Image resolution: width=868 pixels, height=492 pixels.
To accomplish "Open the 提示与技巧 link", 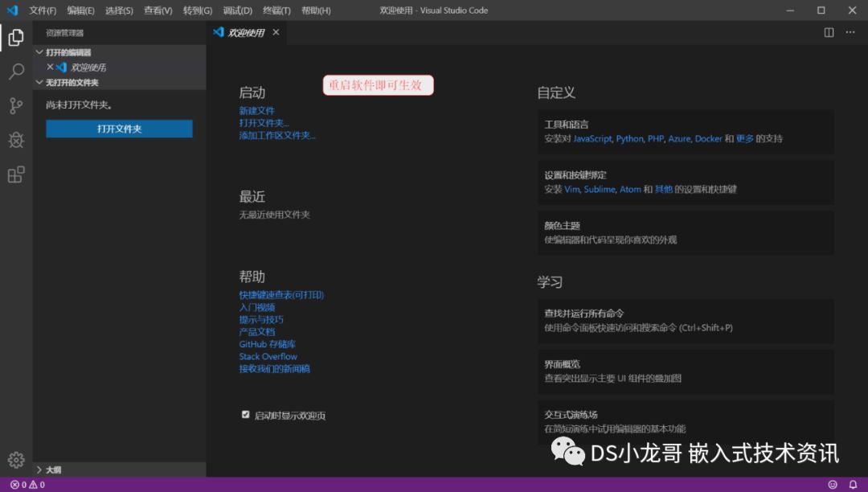I will click(261, 319).
